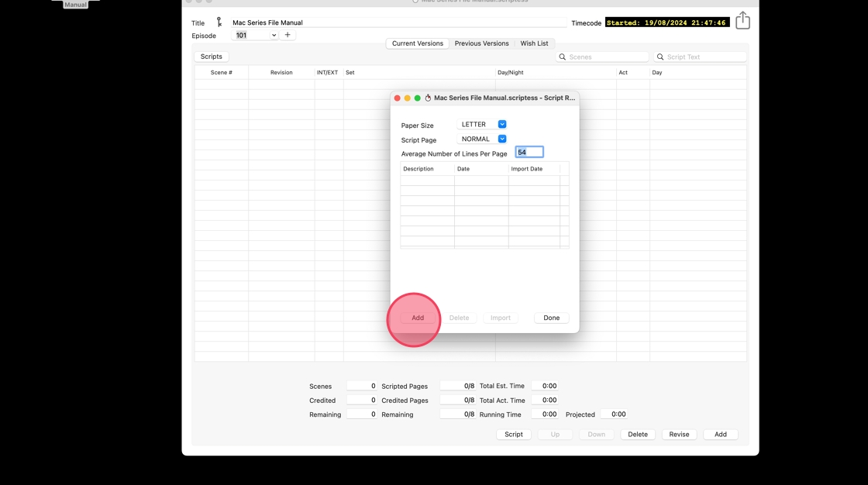Click the Timecode Started display
This screenshot has width=868, height=485.
tap(667, 22)
